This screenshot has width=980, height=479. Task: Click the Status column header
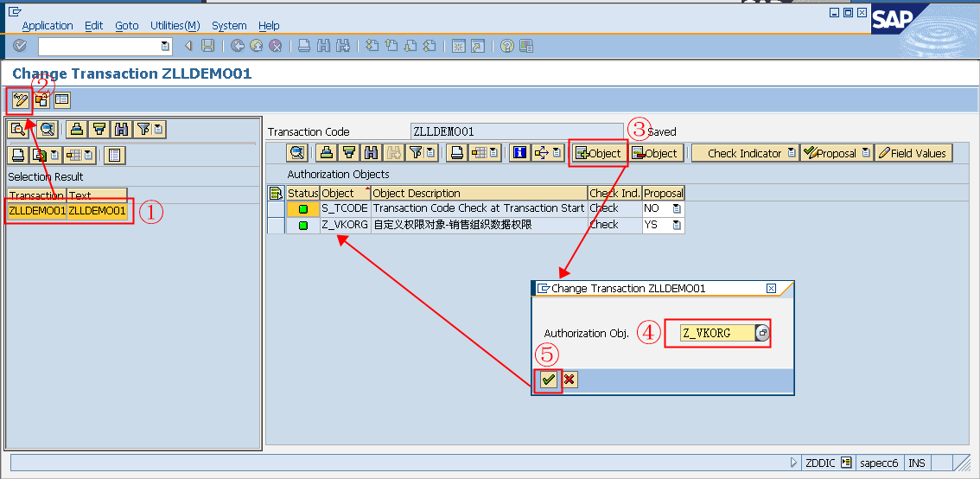pos(303,193)
